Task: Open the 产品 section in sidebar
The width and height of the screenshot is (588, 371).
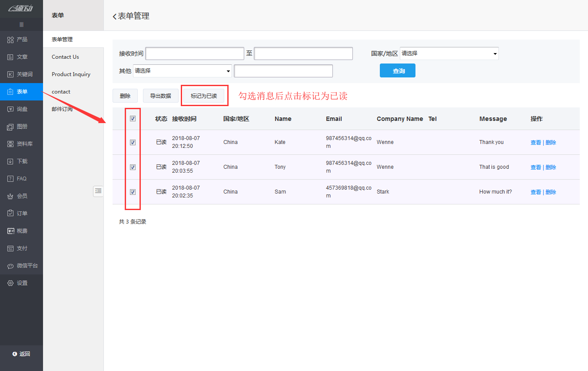Action: click(21, 40)
